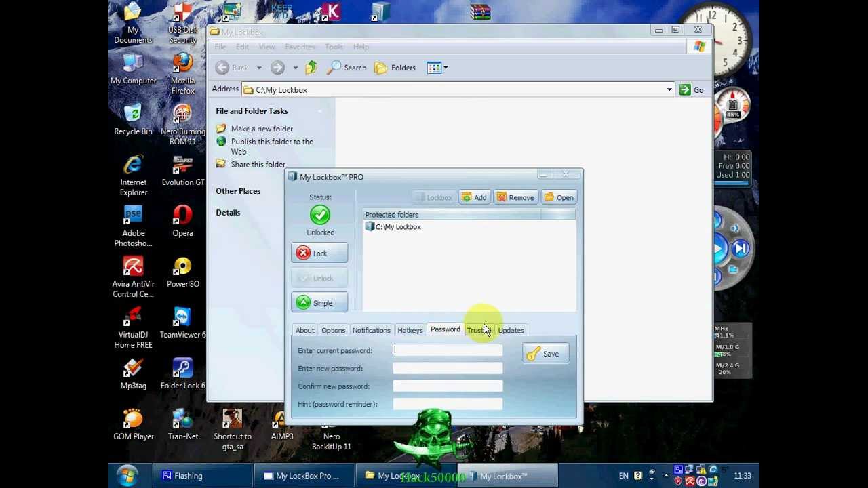
Task: Open Avira AntiVir Control Center icon
Action: [133, 277]
